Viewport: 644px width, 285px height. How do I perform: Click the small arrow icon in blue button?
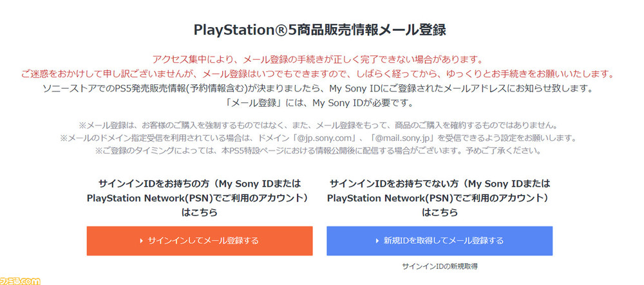click(x=377, y=241)
